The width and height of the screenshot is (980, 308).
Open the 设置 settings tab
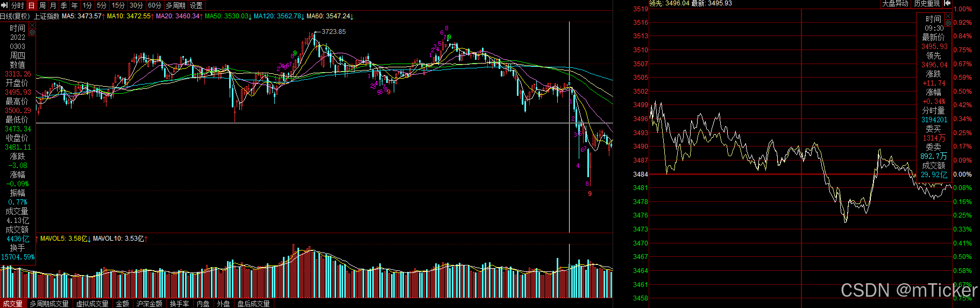coord(196,5)
